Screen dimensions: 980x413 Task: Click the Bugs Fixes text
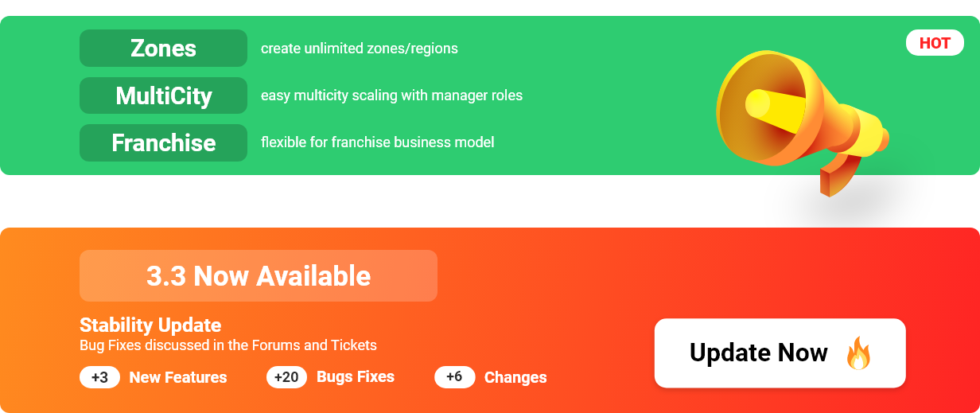pos(356,377)
